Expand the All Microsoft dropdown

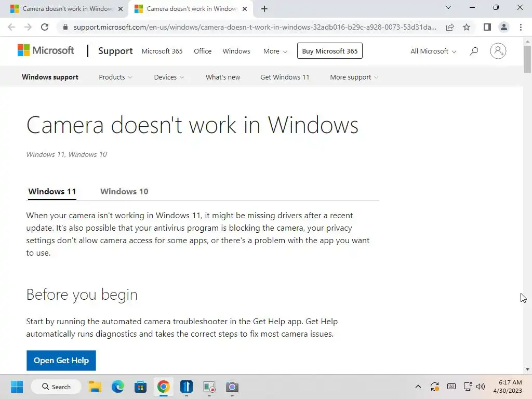point(433,51)
